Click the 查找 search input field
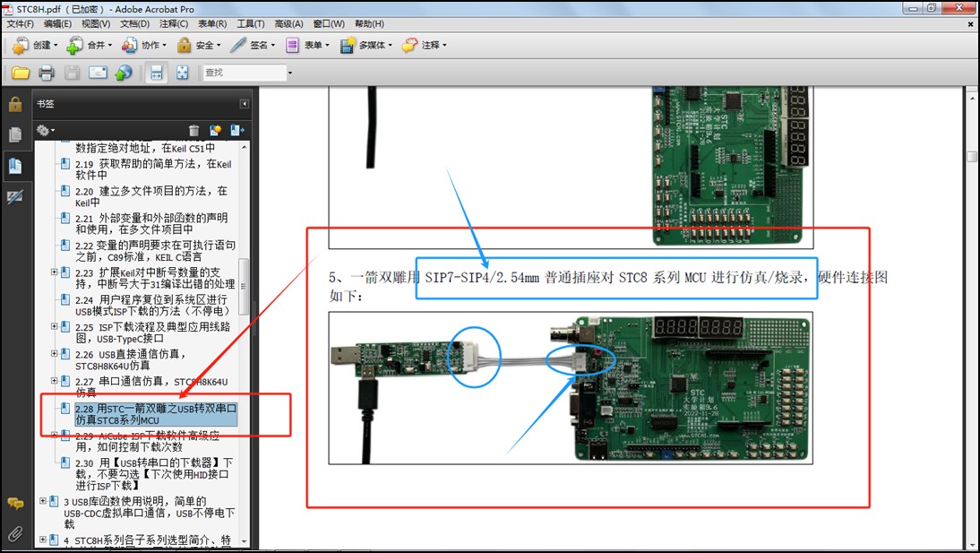Viewport: 980px width, 553px height. (x=245, y=73)
